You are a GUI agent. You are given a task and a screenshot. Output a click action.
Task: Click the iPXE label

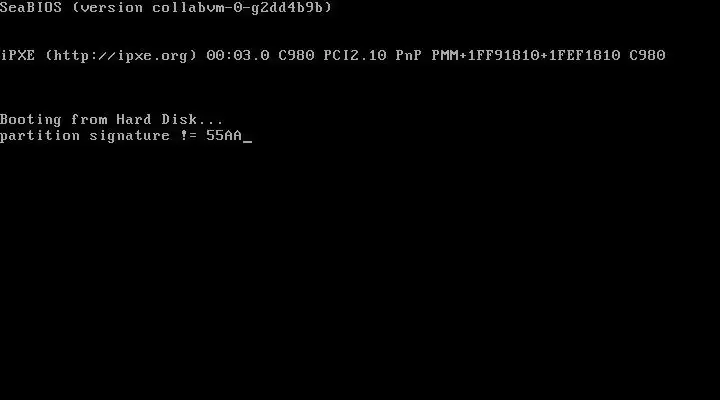coord(17,56)
